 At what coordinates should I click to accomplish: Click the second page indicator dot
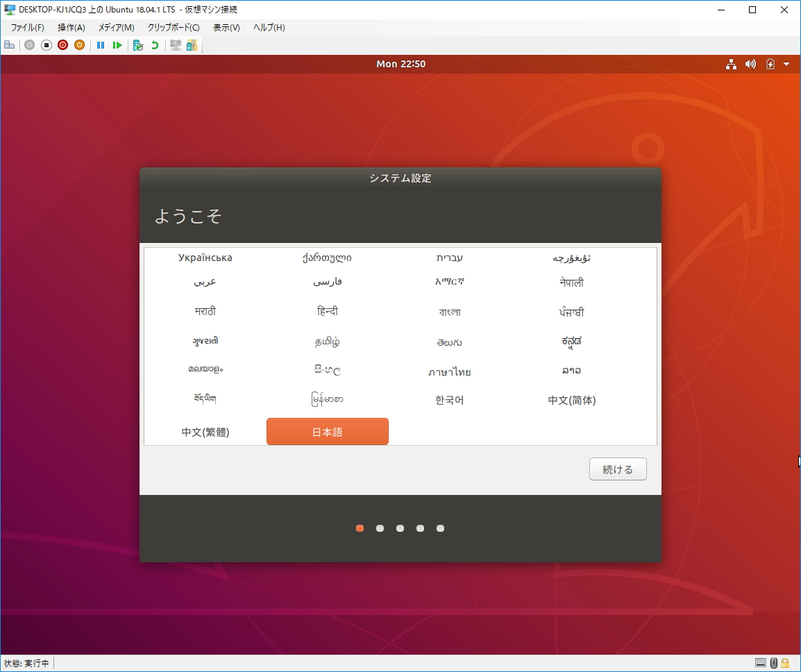coord(380,528)
